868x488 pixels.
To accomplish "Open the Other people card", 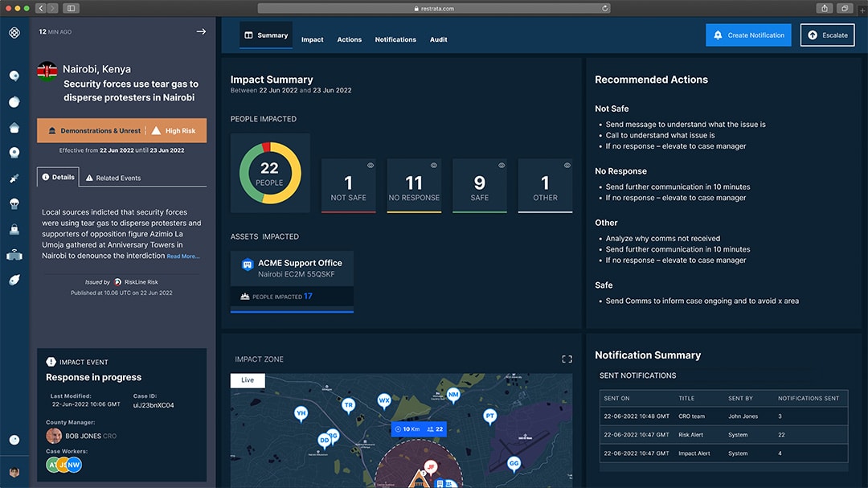I will [x=545, y=186].
